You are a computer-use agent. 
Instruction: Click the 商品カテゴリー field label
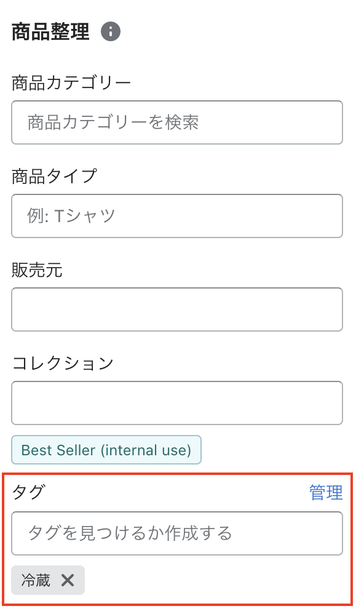pyautogui.click(x=71, y=83)
